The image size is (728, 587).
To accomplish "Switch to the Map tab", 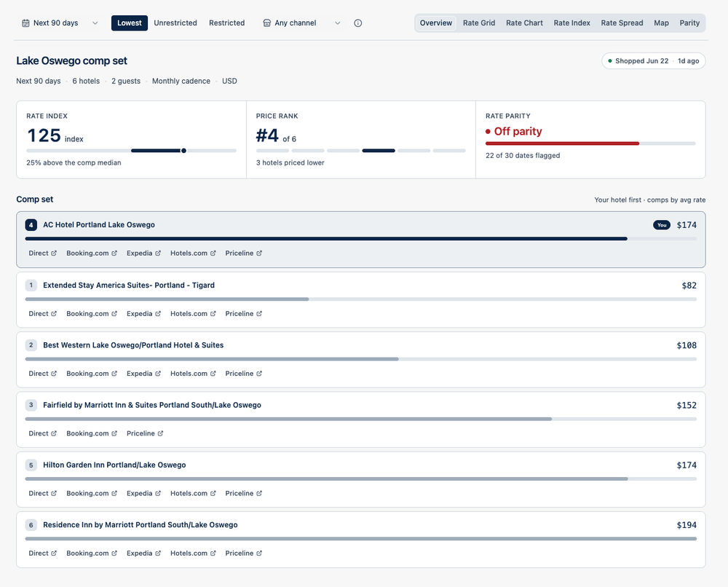I will tap(661, 23).
